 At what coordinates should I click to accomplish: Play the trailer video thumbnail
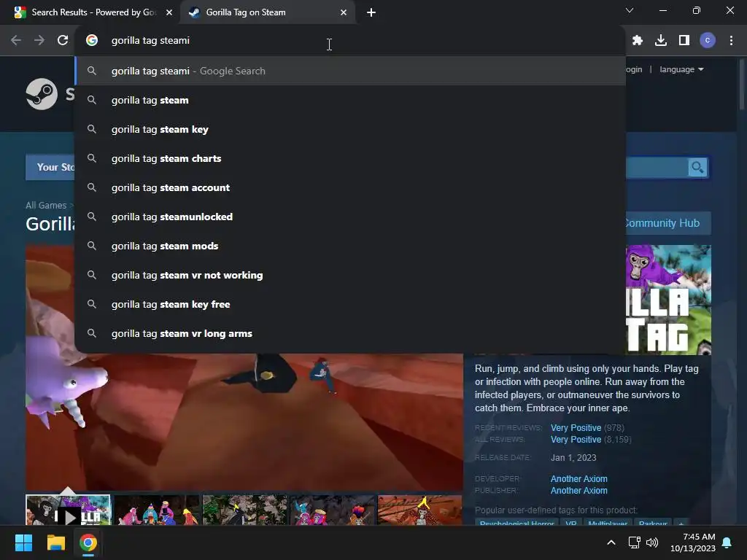tap(68, 510)
